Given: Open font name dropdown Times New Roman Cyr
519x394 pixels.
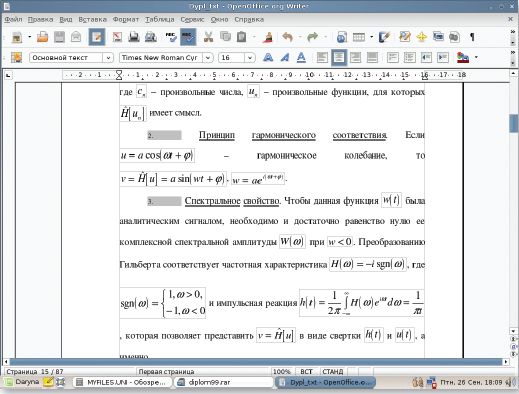Looking at the screenshot, I should pos(208,58).
